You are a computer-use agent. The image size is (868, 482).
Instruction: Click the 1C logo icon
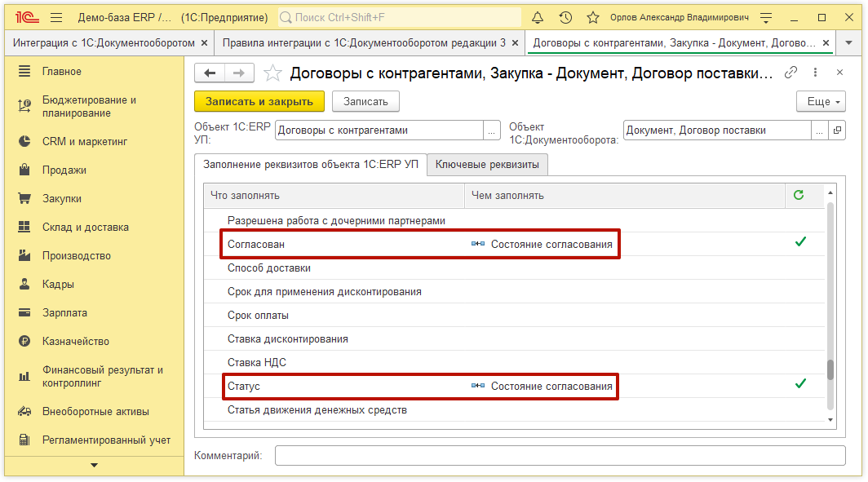point(27,18)
